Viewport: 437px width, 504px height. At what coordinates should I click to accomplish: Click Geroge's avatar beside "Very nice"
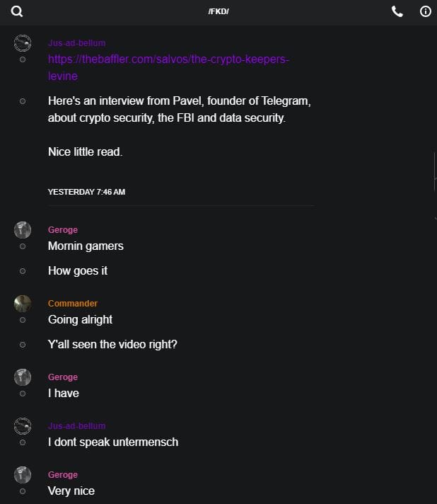23,474
